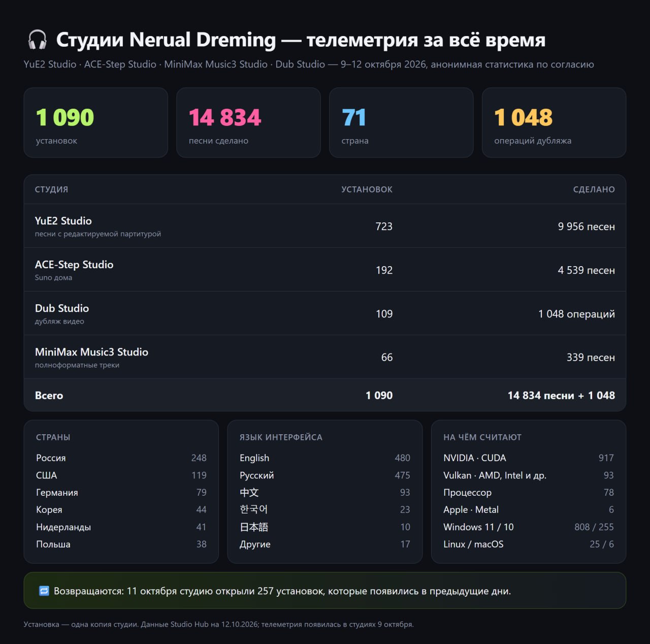The height and width of the screenshot is (644, 650).
Task: Click the "ЯЗЫК ИНТЕРФЕЙСА" panel heading
Action: 281,437
